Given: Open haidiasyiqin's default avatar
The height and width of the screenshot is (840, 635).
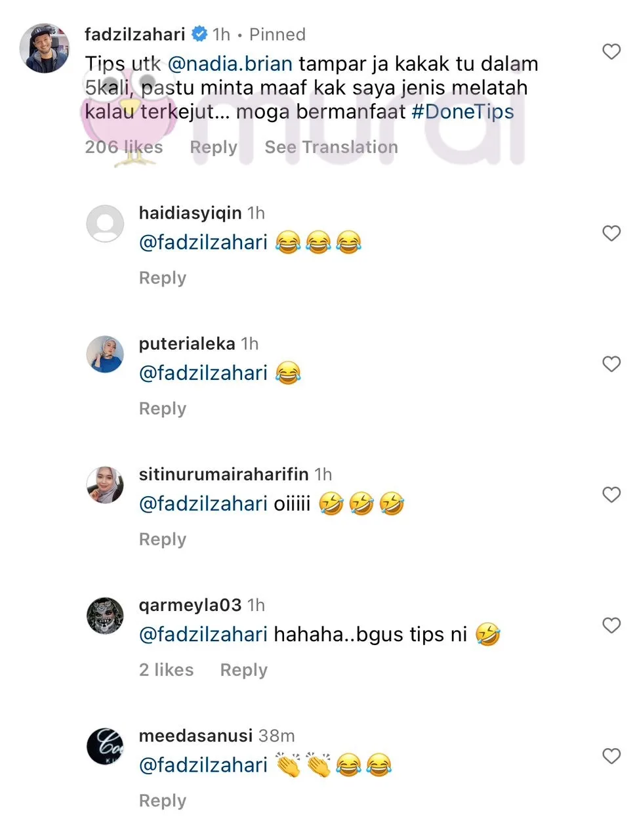Looking at the screenshot, I should [105, 224].
